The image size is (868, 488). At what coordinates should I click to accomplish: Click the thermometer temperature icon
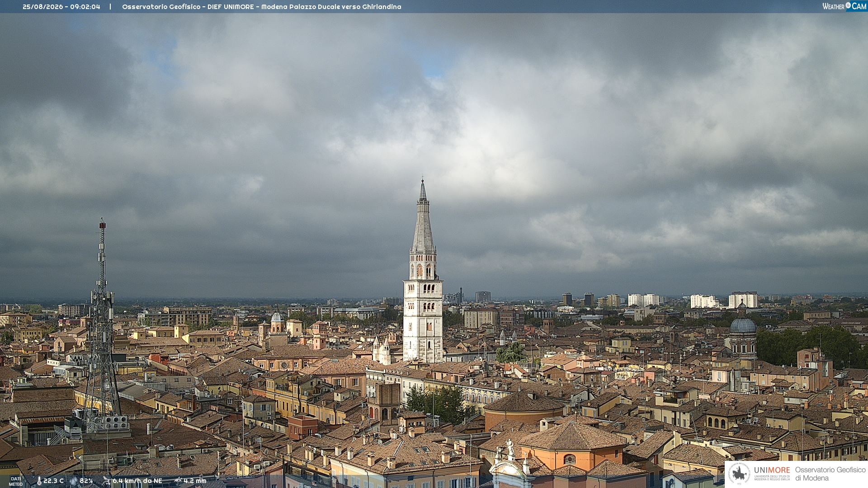(x=39, y=481)
